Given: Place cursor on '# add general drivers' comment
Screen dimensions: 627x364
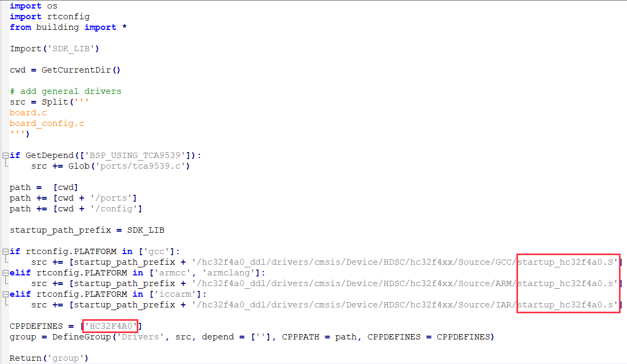Looking at the screenshot, I should click(x=66, y=91).
